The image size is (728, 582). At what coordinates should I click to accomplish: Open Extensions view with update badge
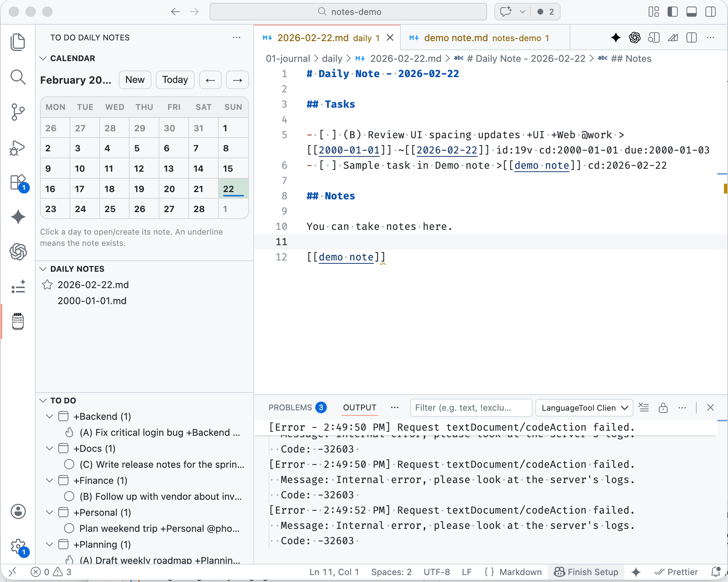pos(18,183)
